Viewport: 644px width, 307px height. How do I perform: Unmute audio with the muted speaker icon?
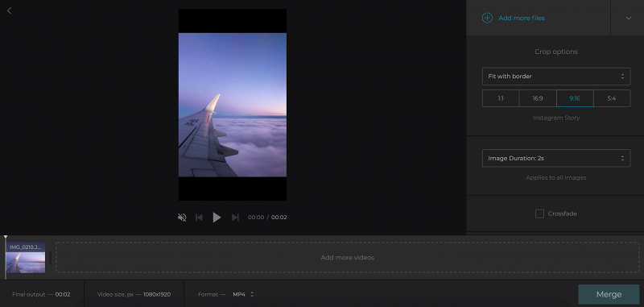tap(182, 218)
